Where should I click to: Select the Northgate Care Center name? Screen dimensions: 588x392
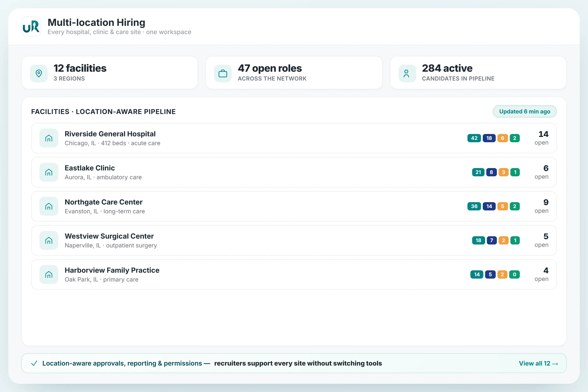tap(103, 202)
